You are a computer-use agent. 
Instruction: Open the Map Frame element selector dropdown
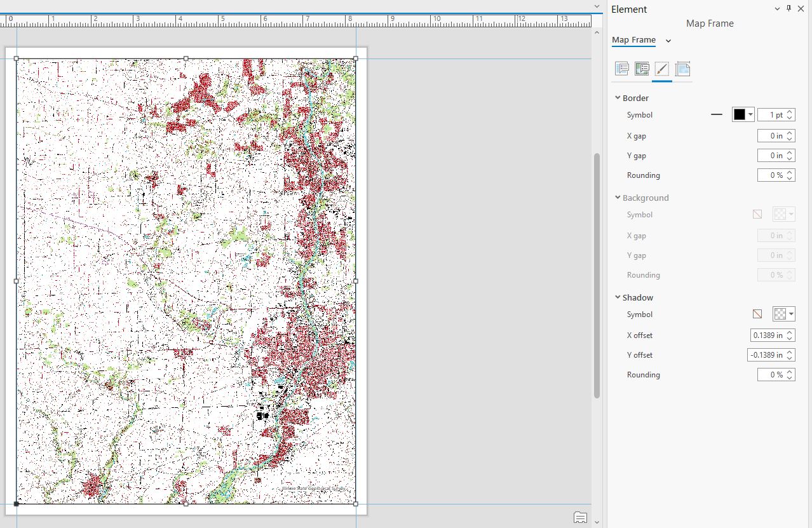click(x=668, y=39)
